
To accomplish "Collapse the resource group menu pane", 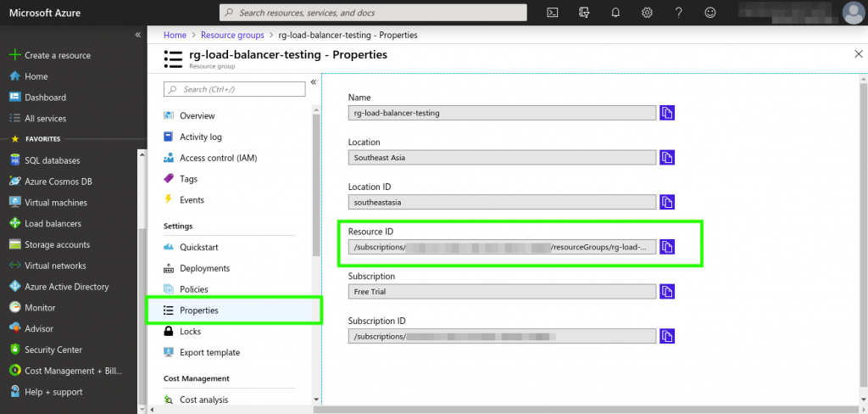I will tap(314, 82).
